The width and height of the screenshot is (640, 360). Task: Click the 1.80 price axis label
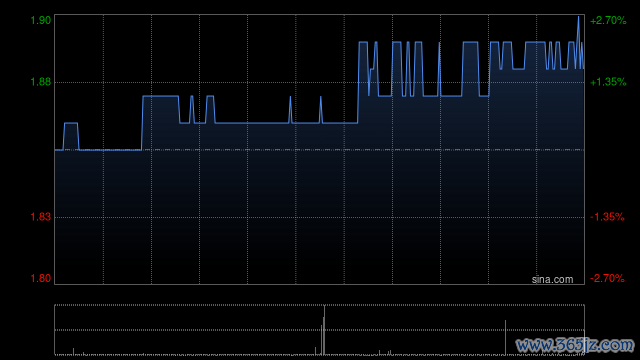(41, 278)
